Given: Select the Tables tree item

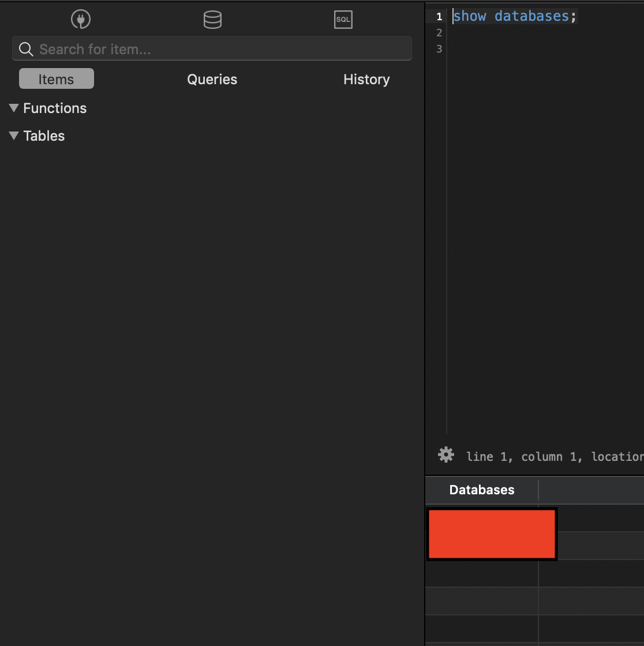Looking at the screenshot, I should coord(44,136).
